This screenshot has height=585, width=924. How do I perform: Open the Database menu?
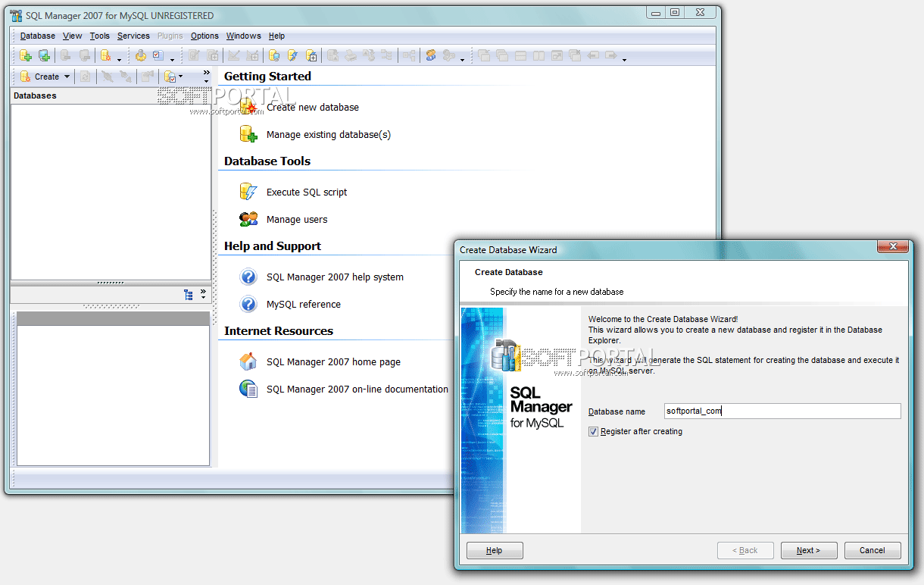38,36
